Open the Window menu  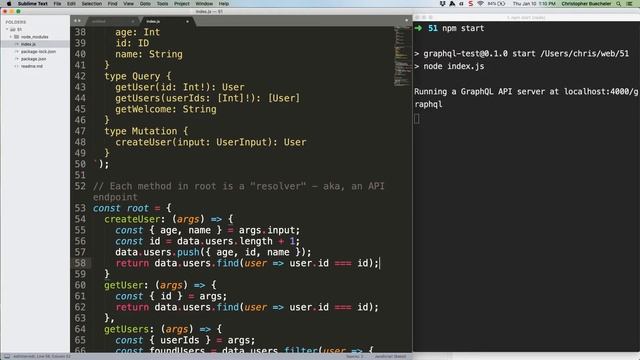click(204, 4)
